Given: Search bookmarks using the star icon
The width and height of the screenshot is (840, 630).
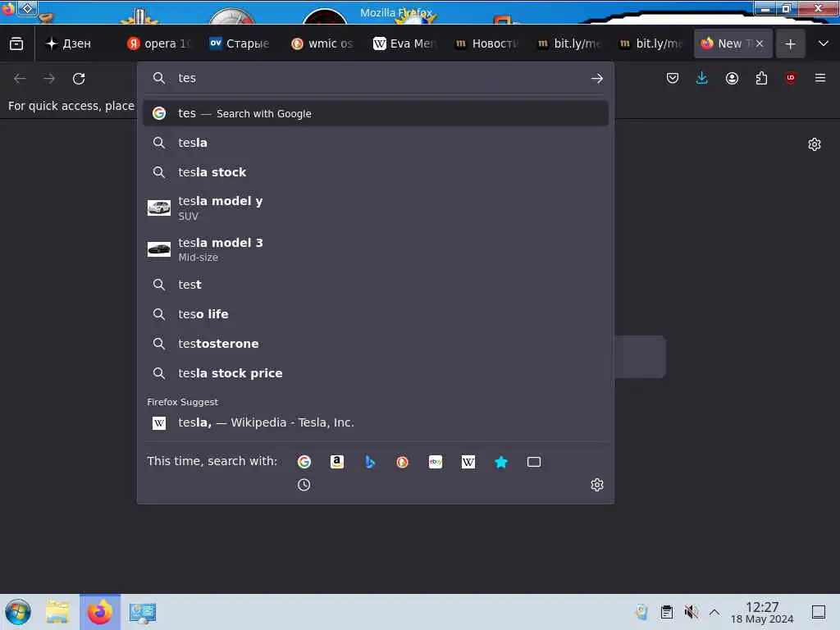Looking at the screenshot, I should point(501,462).
